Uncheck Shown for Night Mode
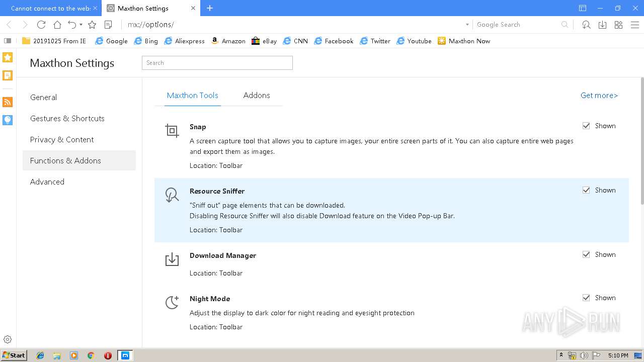Viewport: 644px width, 362px height. (x=586, y=298)
